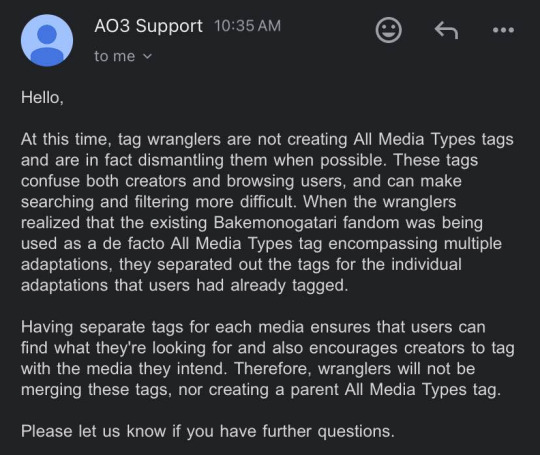
Task: Select the line beginning 'Having separate tags'
Action: click(x=253, y=327)
